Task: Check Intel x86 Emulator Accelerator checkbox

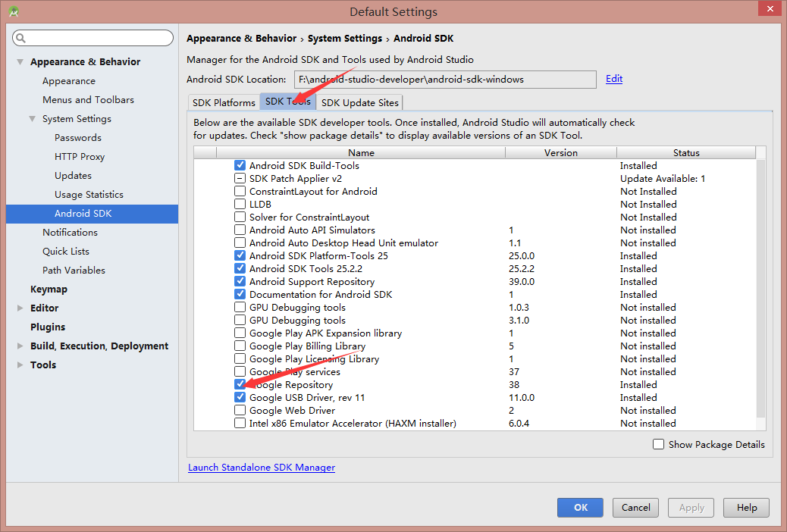Action: (x=240, y=423)
